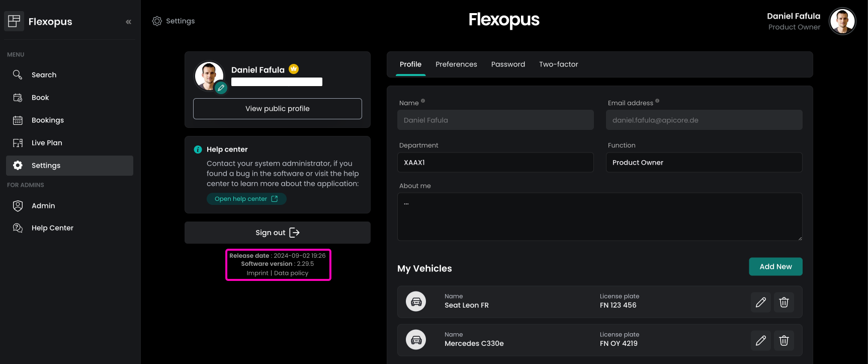Delete the Seat Leon FR vehicle

[784, 302]
